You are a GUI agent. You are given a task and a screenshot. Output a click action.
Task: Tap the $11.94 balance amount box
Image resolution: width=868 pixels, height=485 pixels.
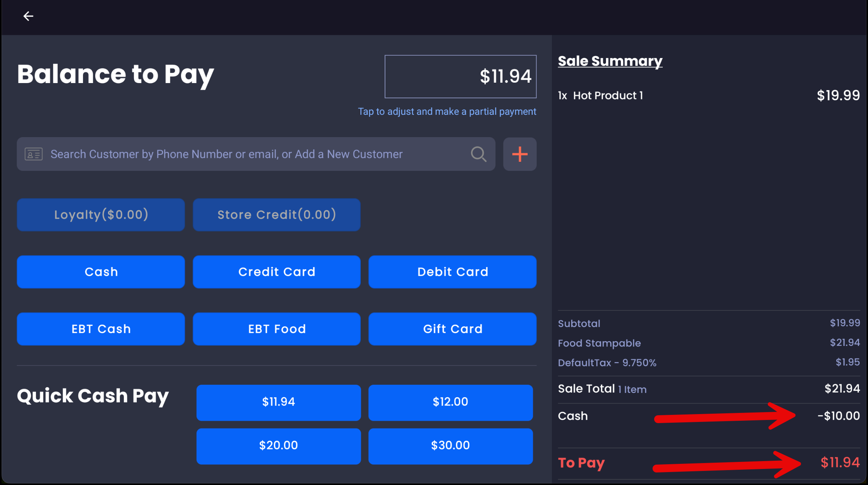pos(460,76)
